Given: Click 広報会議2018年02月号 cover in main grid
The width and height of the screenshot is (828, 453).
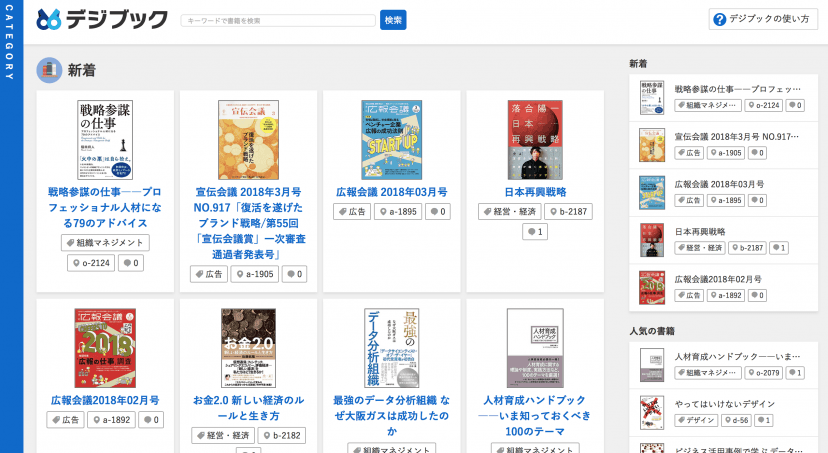Looking at the screenshot, I should coord(104,347).
